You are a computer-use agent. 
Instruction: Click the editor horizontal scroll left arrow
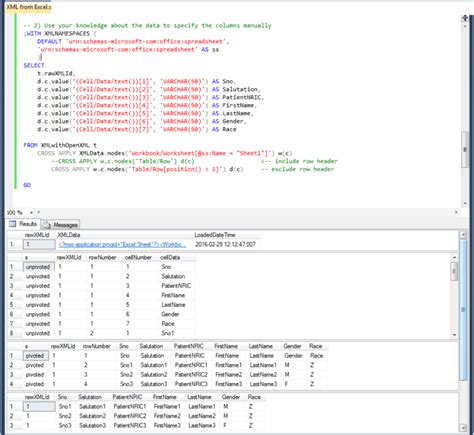[39, 212]
